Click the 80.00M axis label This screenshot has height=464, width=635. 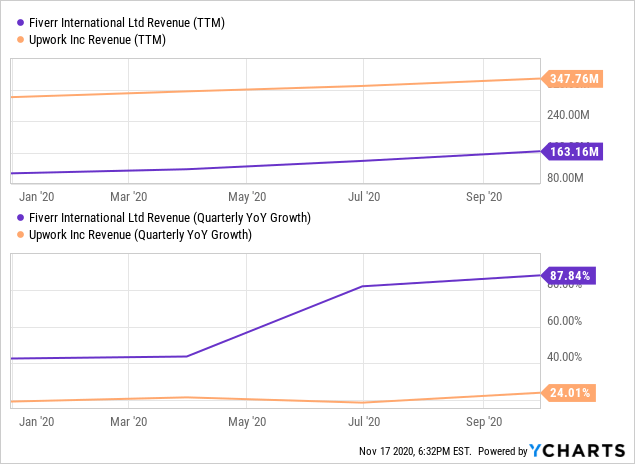coord(565,178)
